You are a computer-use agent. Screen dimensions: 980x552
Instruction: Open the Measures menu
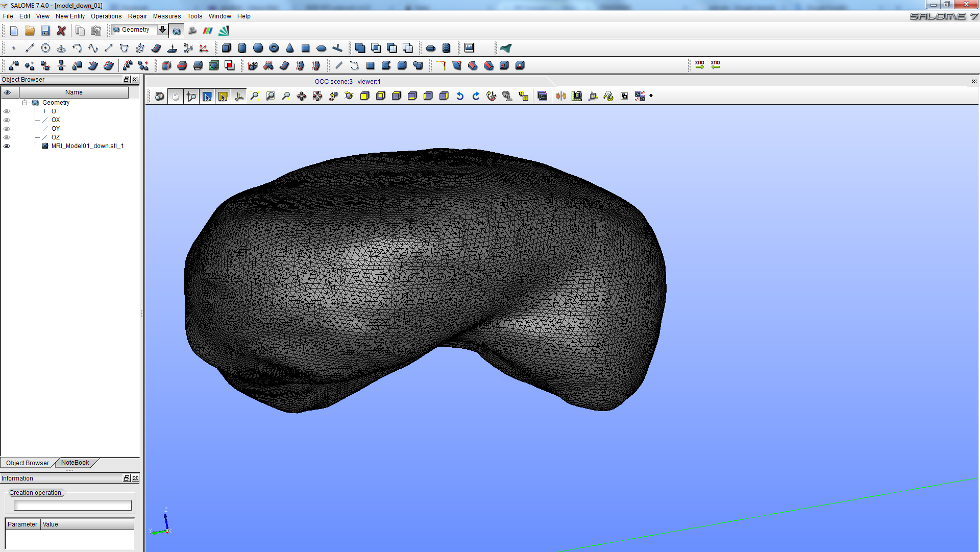(167, 16)
